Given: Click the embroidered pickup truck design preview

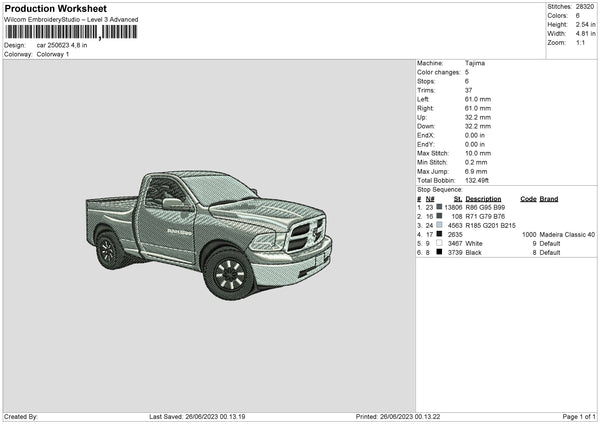Looking at the screenshot, I should (209, 234).
